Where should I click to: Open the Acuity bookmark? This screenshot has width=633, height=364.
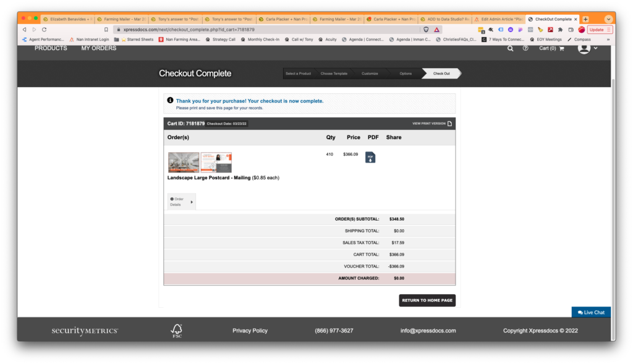(328, 40)
